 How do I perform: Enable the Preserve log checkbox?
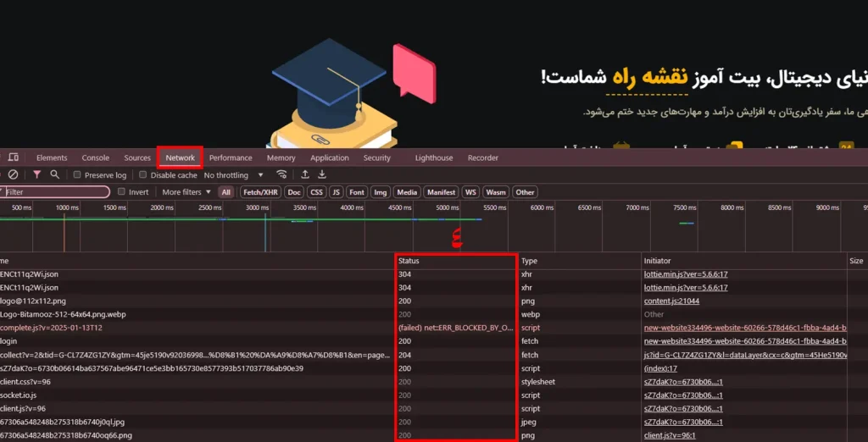pyautogui.click(x=78, y=175)
